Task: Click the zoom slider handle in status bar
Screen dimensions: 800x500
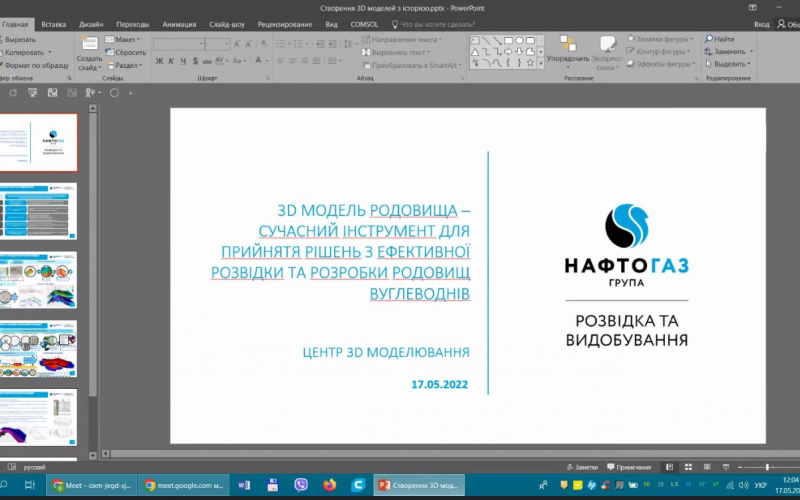Action: coord(767,467)
